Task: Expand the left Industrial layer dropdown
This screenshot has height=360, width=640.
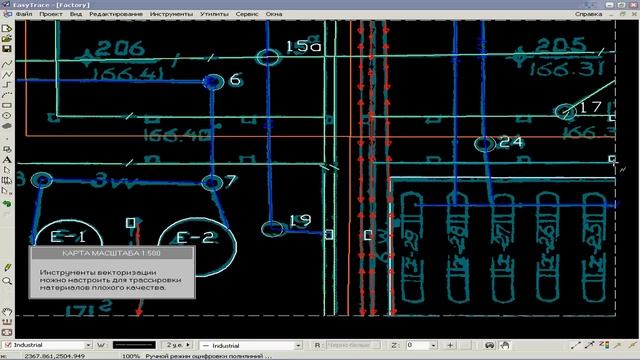Action: (88, 345)
